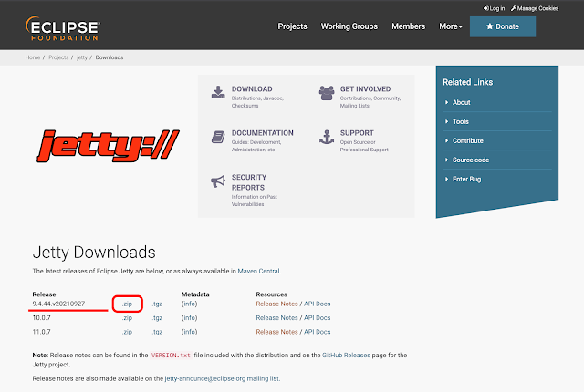584x392 pixels.
Task: Click the Support anchor icon
Action: pyautogui.click(x=327, y=137)
